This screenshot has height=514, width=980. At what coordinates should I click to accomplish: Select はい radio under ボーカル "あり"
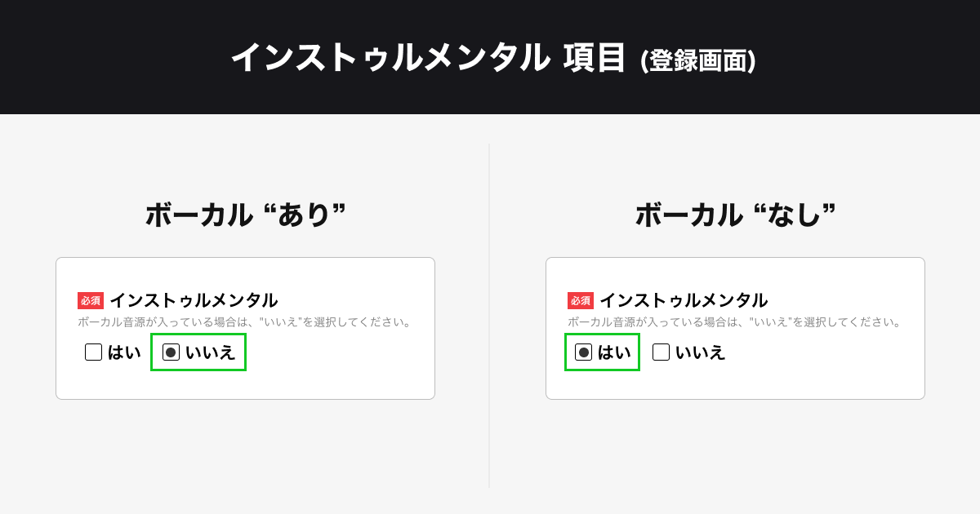(93, 352)
